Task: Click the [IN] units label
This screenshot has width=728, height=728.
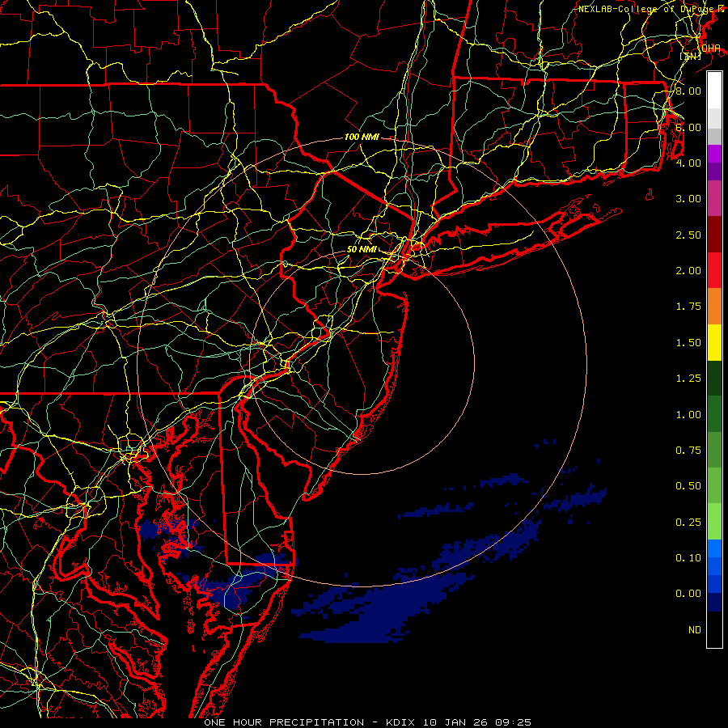Action: (x=690, y=56)
